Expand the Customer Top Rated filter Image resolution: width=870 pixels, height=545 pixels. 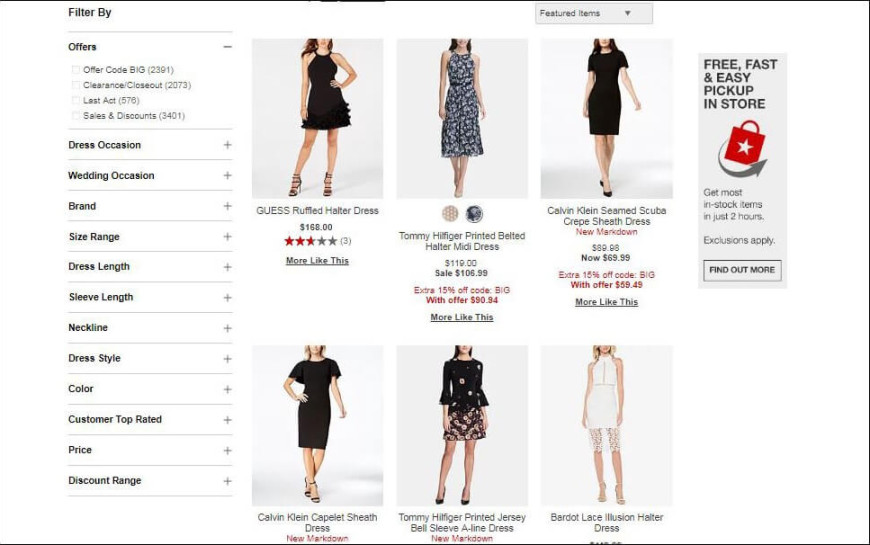[227, 420]
